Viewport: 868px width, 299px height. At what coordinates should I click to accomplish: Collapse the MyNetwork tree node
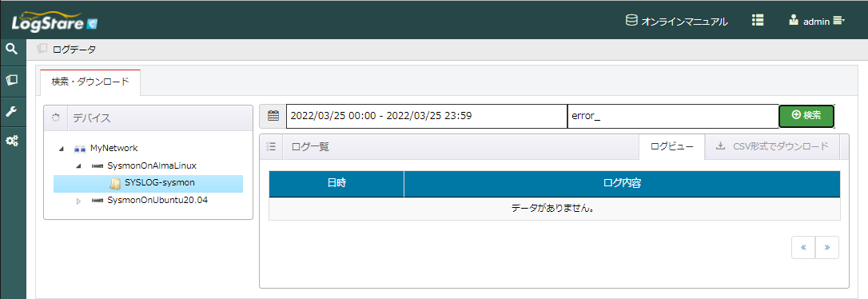coord(62,149)
